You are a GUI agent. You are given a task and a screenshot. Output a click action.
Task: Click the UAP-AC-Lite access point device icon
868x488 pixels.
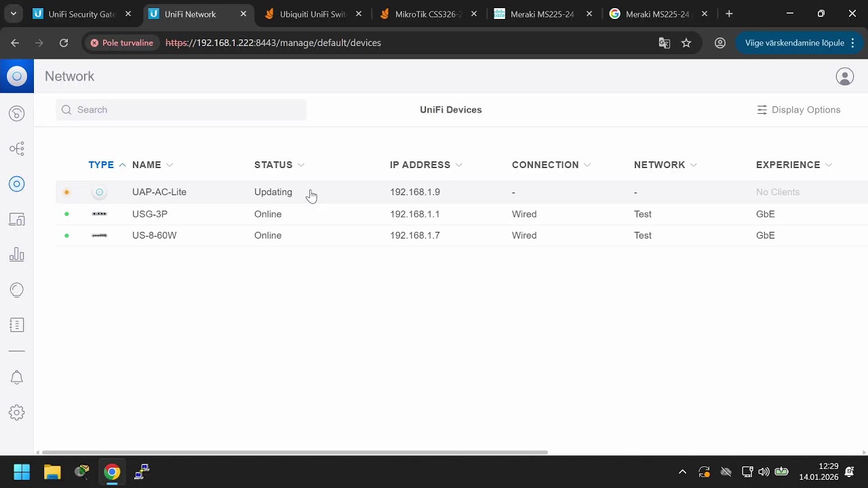pyautogui.click(x=100, y=192)
